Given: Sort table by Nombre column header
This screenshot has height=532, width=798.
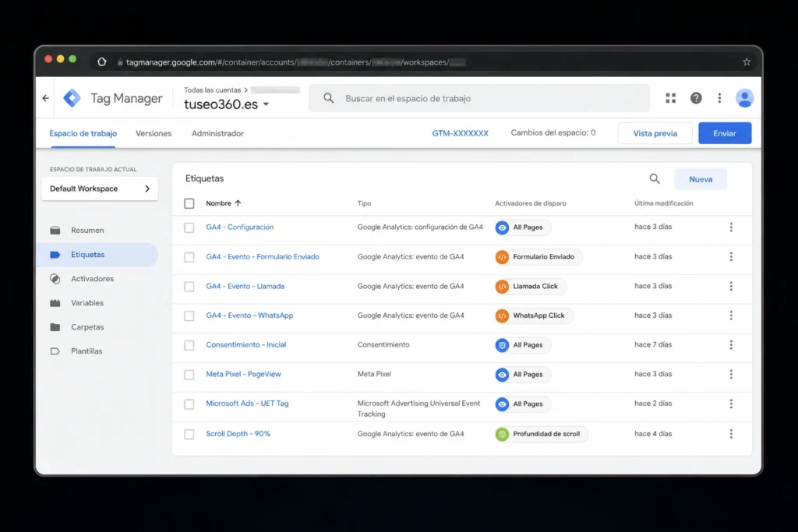Looking at the screenshot, I should 224,203.
